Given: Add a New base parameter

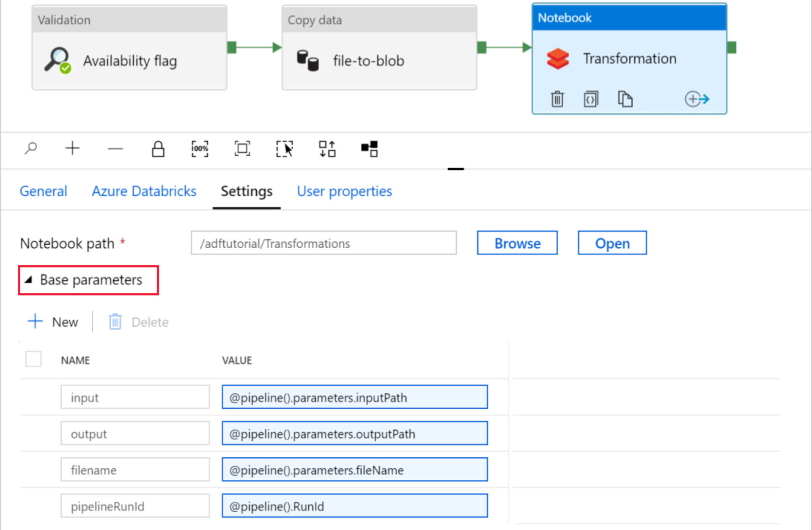Looking at the screenshot, I should pyautogui.click(x=53, y=322).
